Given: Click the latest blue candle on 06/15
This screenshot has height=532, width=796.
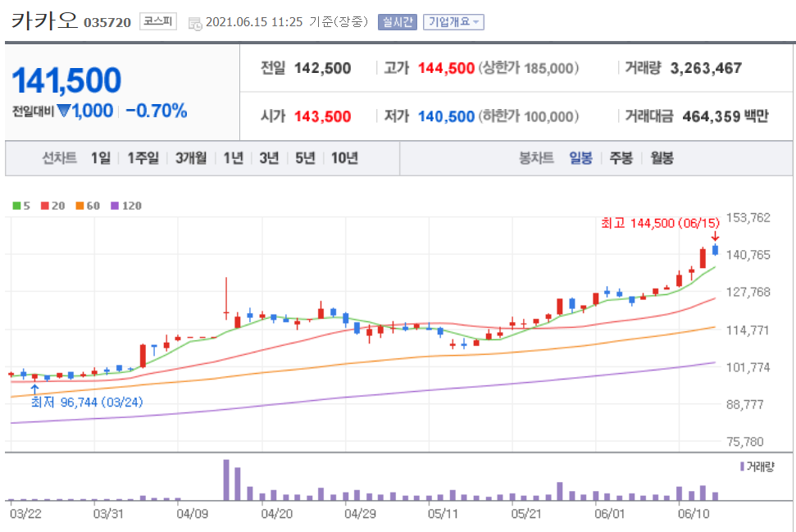Looking at the screenshot, I should (716, 249).
